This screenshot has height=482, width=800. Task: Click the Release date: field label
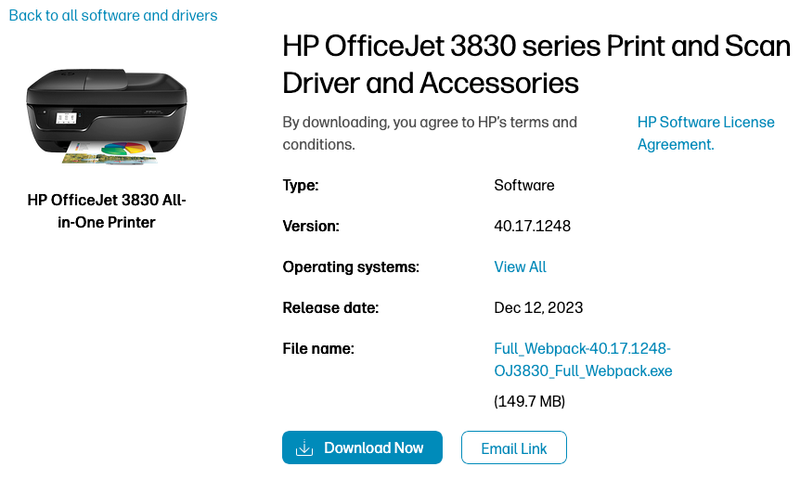[x=331, y=307]
